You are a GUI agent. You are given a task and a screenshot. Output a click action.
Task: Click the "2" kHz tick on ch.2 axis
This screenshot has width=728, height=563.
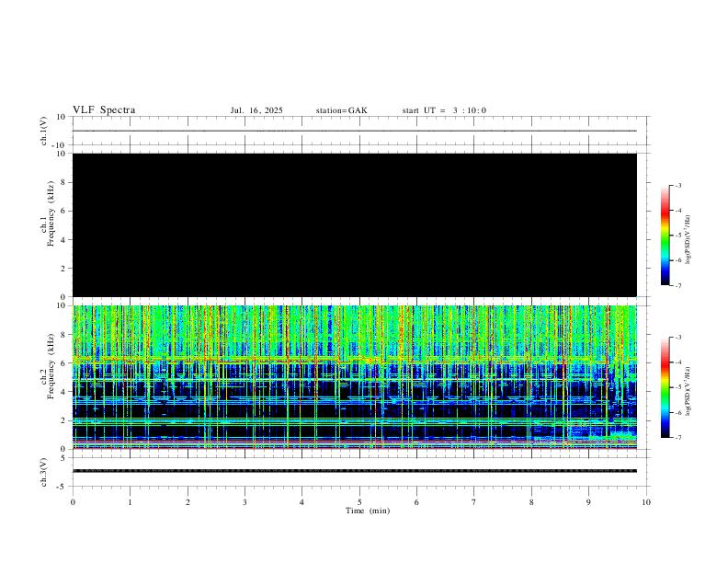pos(63,420)
